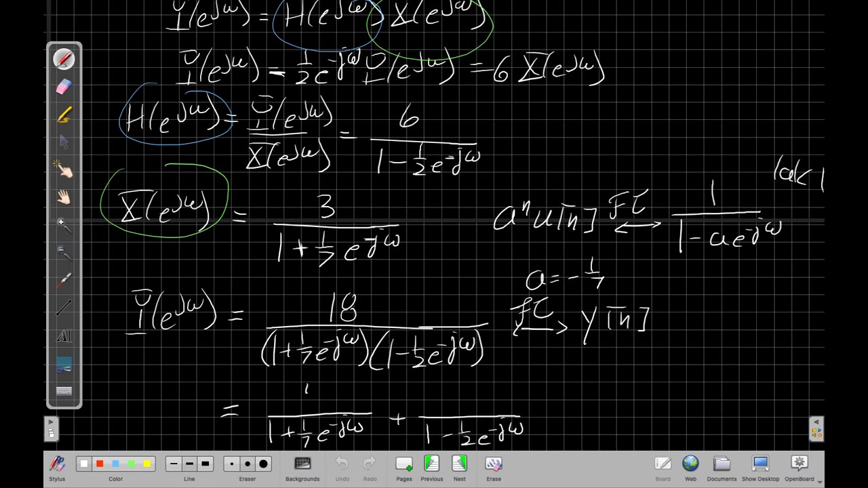Screen dimensions: 868x488
Task: Click the Redo arrow
Action: (370, 468)
